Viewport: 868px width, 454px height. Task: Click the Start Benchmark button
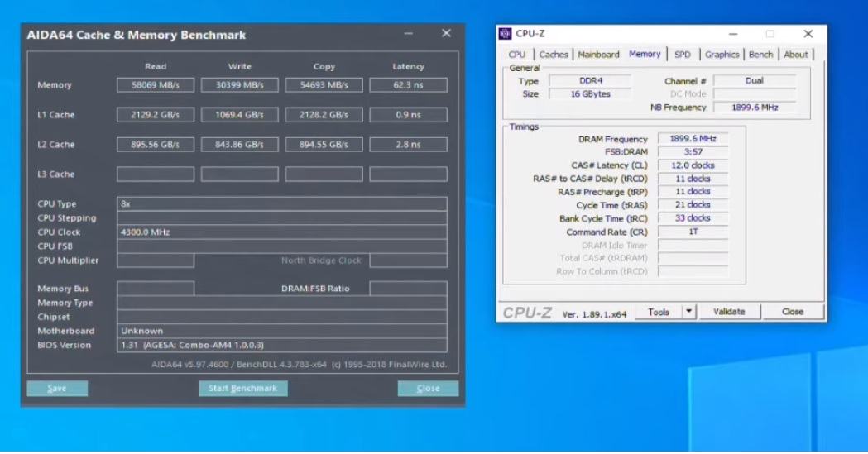[242, 388]
